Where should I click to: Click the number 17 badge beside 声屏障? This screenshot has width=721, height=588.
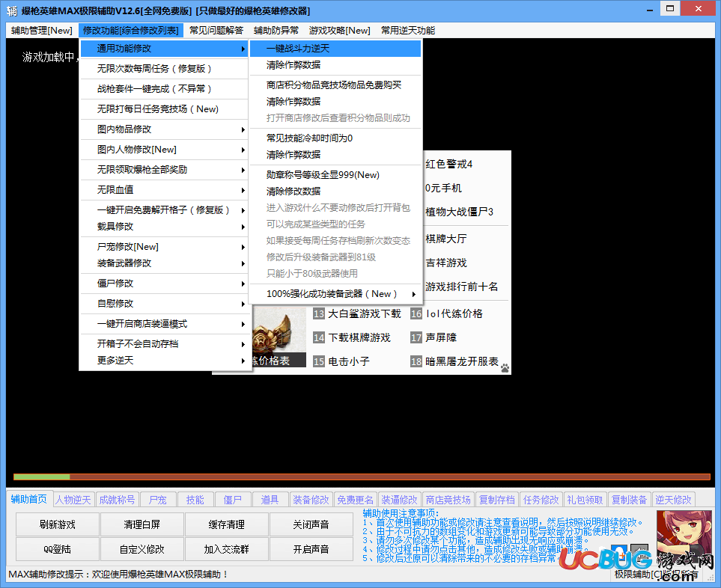tap(416, 337)
